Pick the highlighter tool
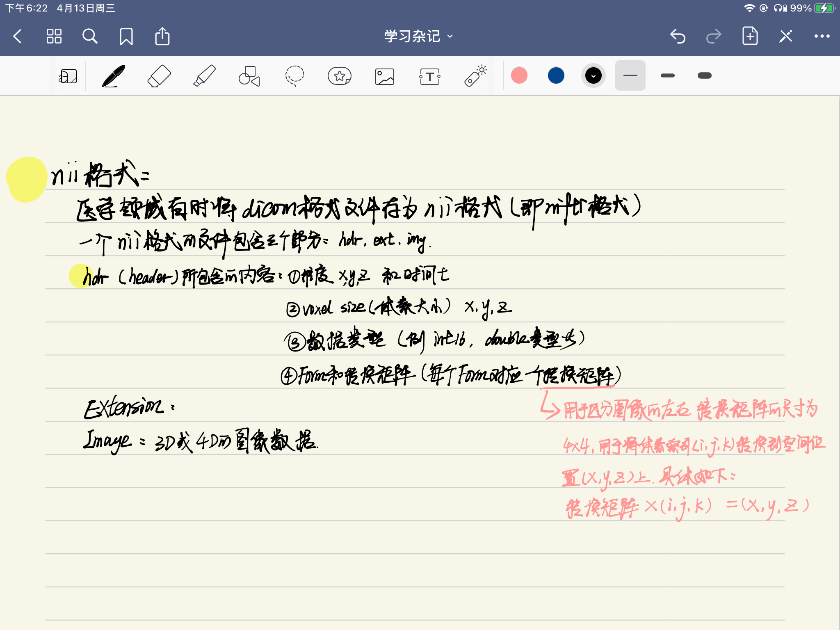This screenshot has width=840, height=630. [x=204, y=75]
